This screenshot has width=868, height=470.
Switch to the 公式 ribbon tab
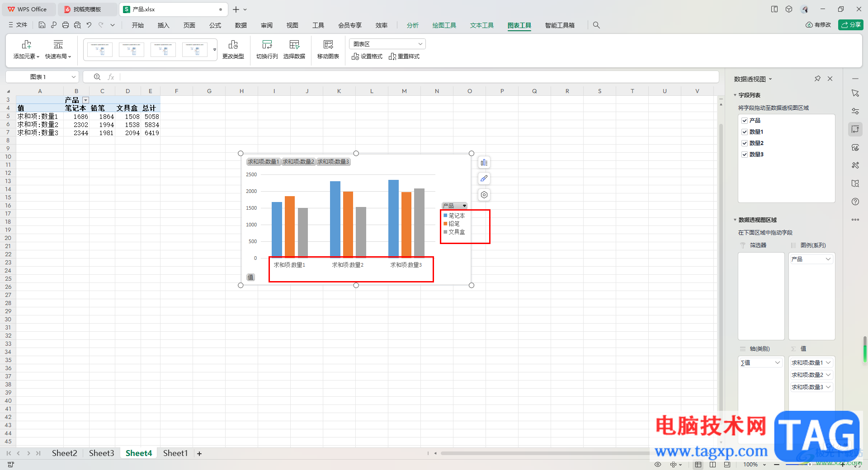pyautogui.click(x=215, y=25)
